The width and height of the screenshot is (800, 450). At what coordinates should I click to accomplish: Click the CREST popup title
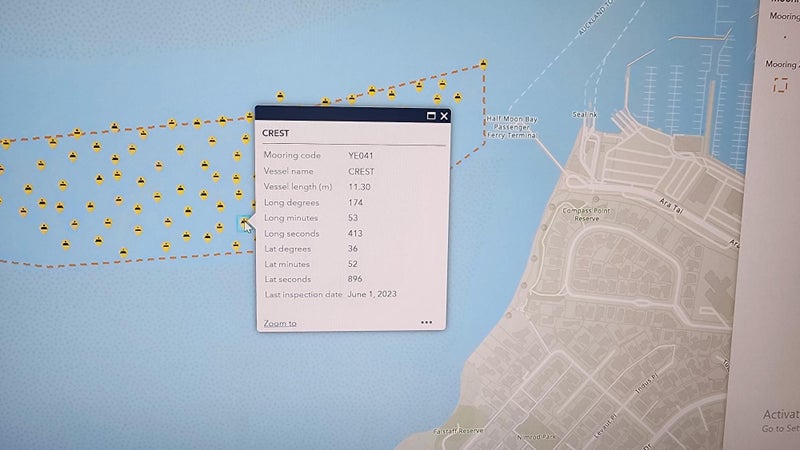tap(276, 133)
